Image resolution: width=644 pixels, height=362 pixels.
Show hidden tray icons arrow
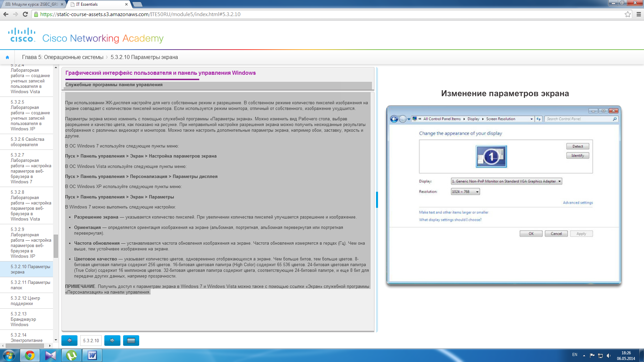click(x=584, y=355)
